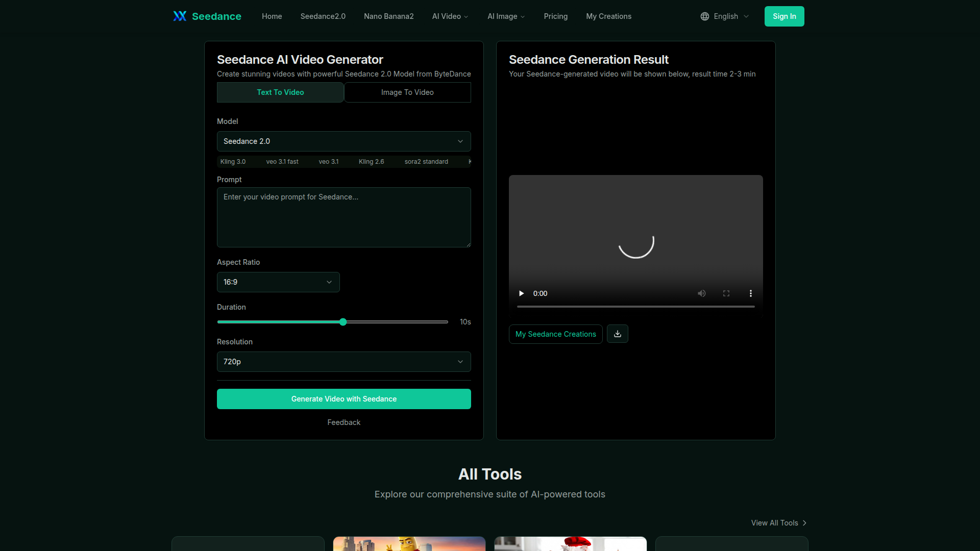This screenshot has width=980, height=551.
Task: Select the Kling 3.0 model chip
Action: (x=233, y=162)
